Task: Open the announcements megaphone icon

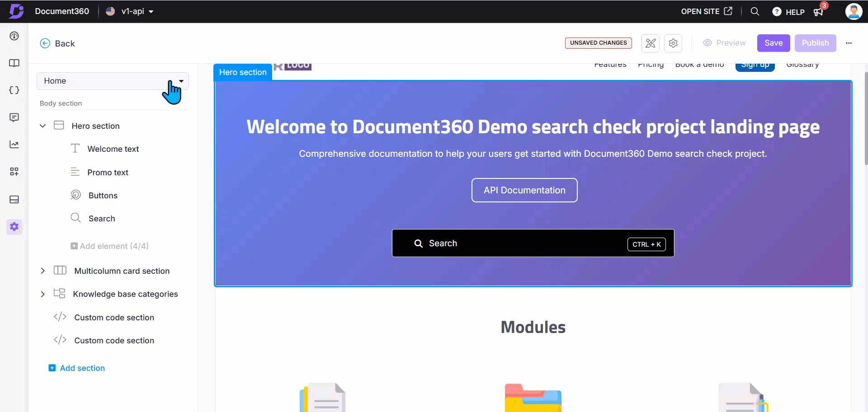Action: (818, 12)
